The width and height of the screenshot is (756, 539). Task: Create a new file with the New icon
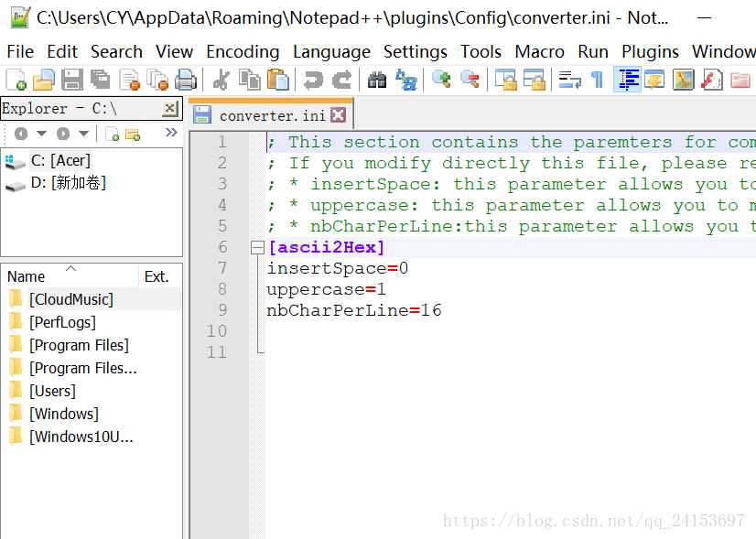[x=16, y=80]
